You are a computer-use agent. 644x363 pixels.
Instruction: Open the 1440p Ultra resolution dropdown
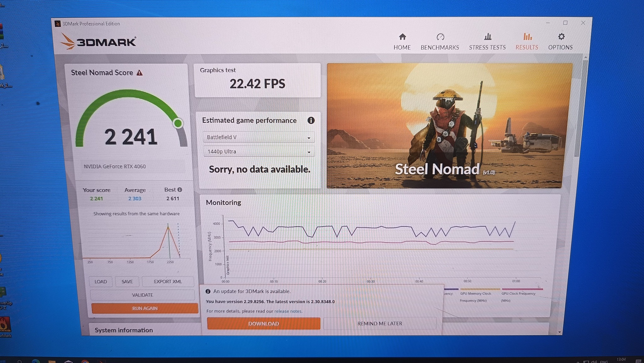coord(258,151)
